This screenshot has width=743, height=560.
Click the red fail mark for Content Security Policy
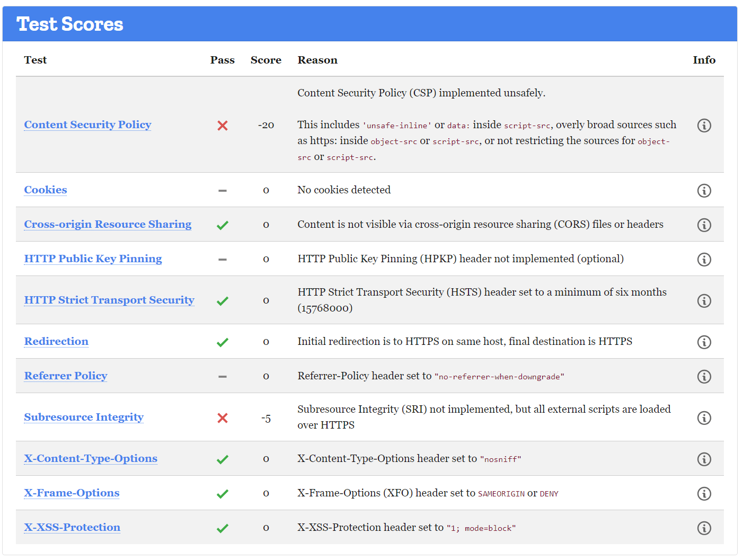(x=223, y=126)
